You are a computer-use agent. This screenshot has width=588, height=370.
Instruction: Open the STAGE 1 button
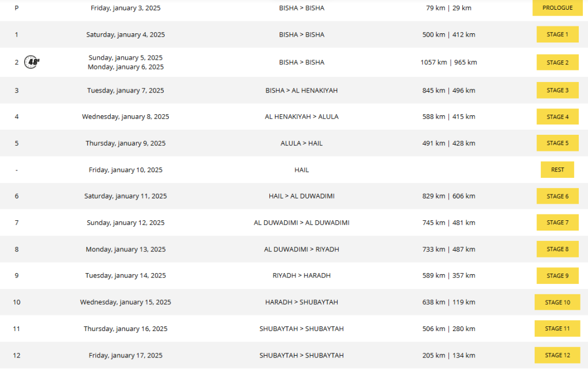point(557,34)
